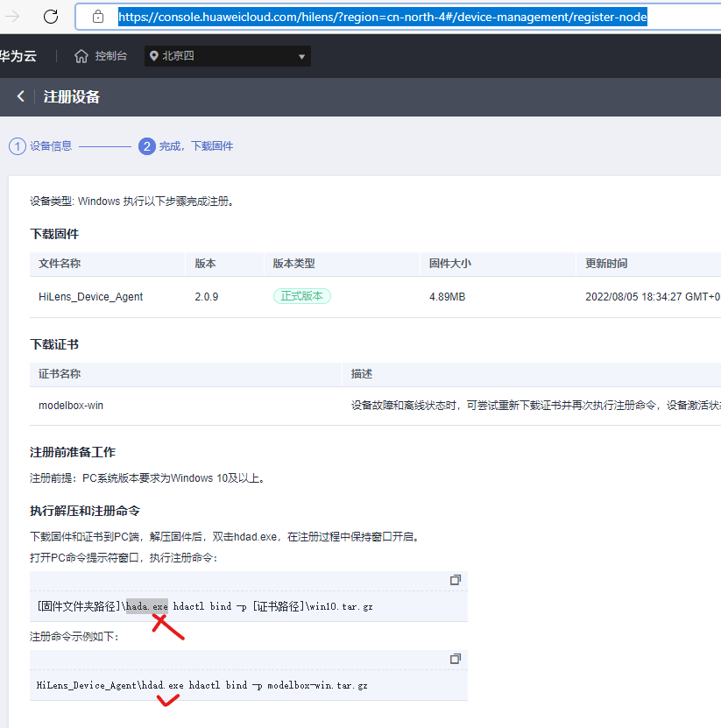
Task: Click the 下载固件 section heading
Action: pyautogui.click(x=54, y=234)
